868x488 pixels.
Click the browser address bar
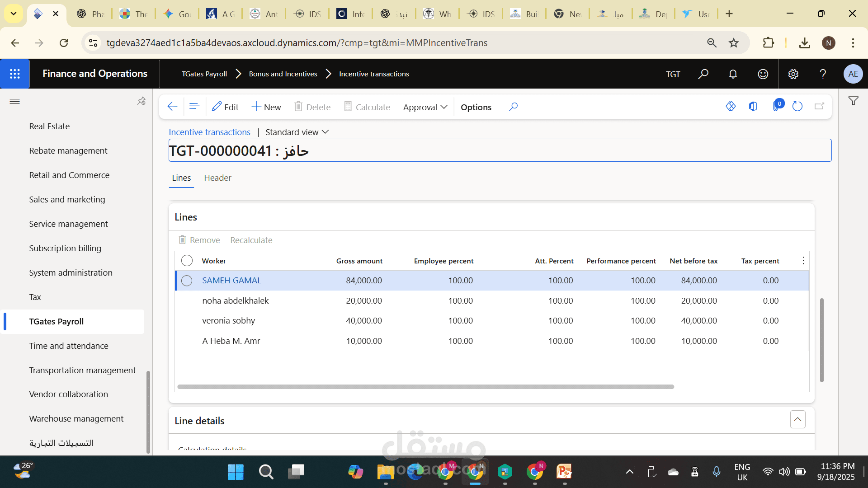398,43
